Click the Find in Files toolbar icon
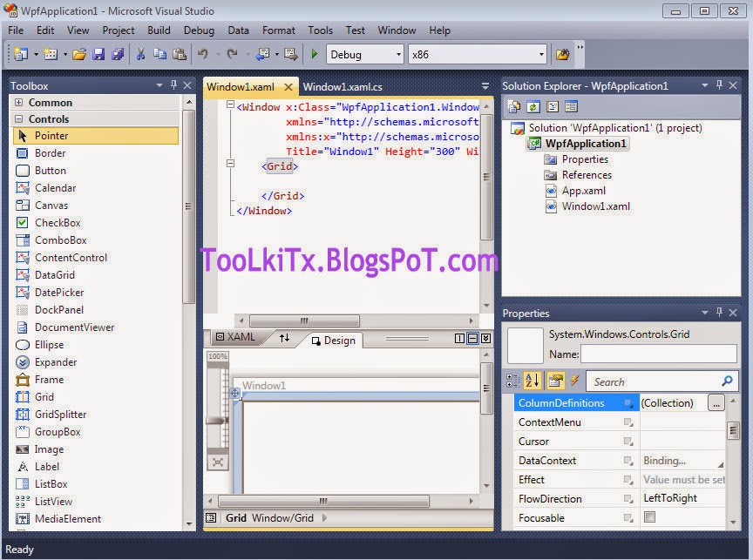This screenshot has height=560, width=753. click(x=562, y=54)
